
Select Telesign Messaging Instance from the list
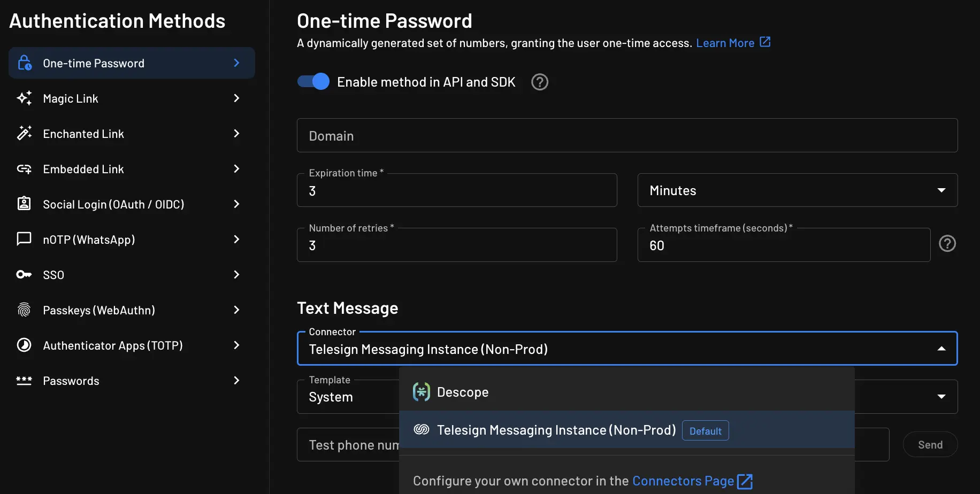click(x=556, y=429)
